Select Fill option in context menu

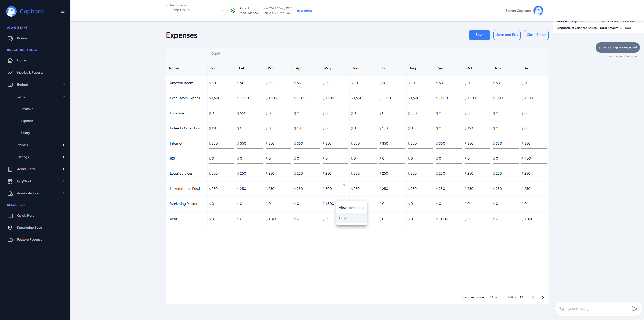tap(342, 218)
